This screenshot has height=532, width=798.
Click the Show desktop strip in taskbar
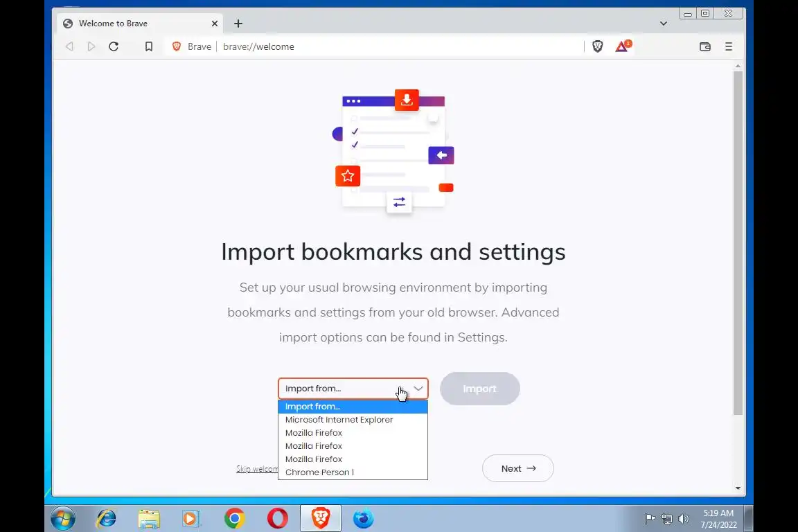[x=749, y=519]
